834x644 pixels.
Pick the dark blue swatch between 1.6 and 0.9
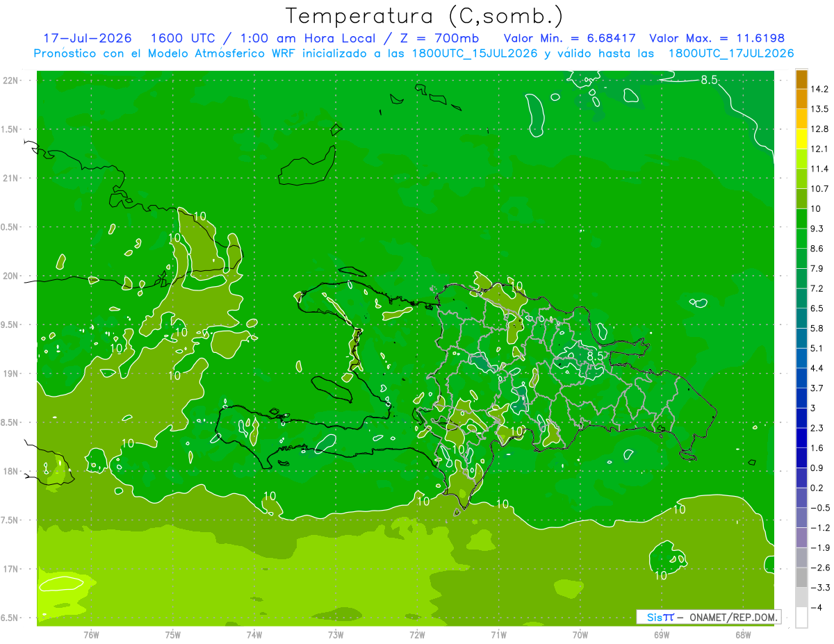coord(801,458)
